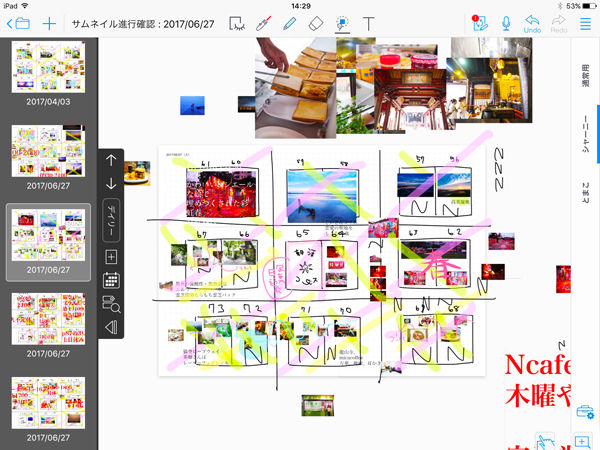Screen dimensions: 600x450
Task: Select the burger photo beside page panel
Action: [137, 173]
